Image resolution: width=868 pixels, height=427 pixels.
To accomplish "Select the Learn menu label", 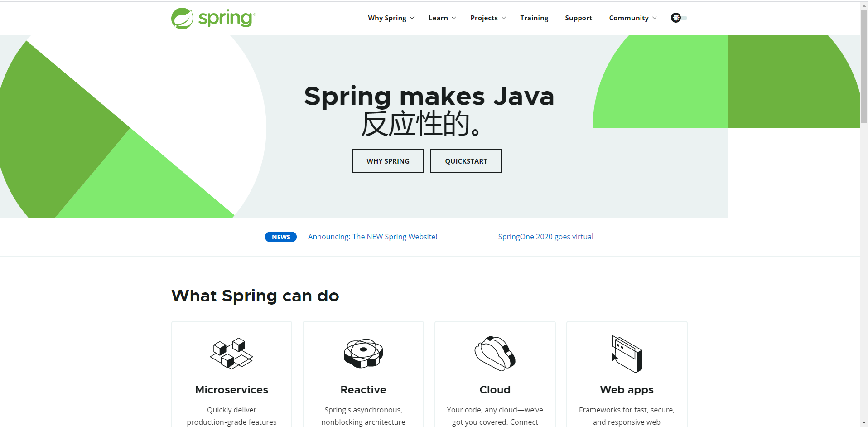I will coord(438,18).
